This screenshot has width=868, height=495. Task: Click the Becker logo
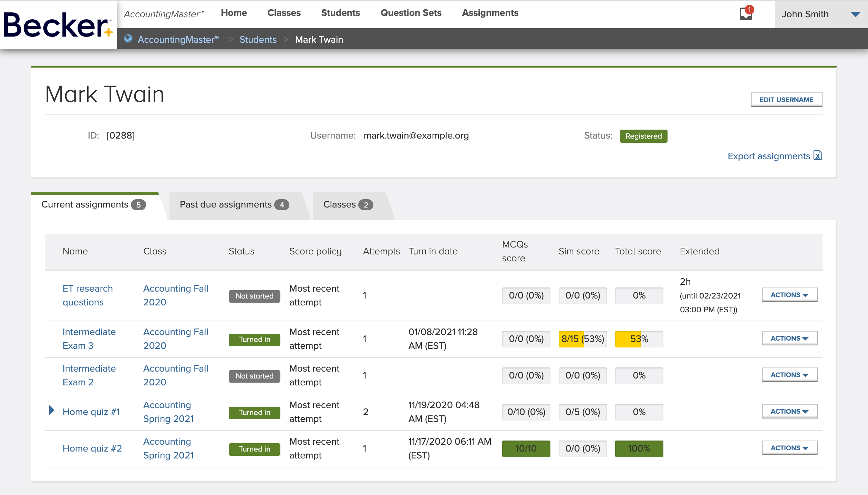point(58,25)
